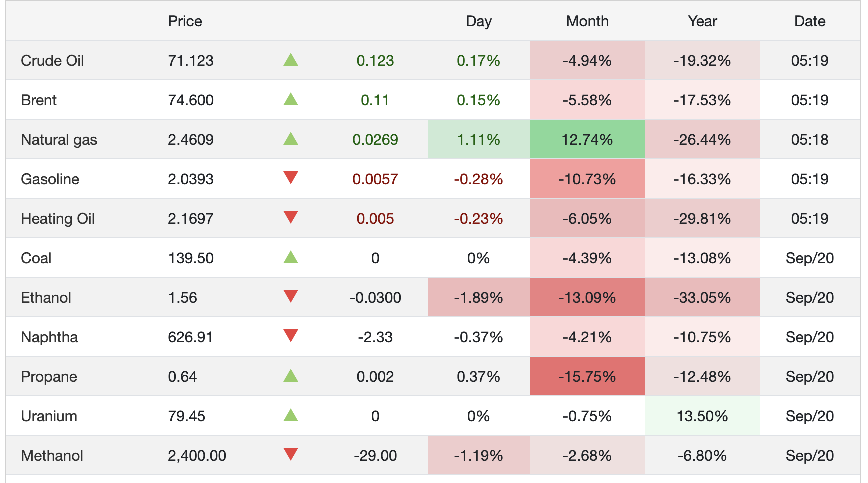Click the red down arrow in Gasoline row
This screenshot has height=483, width=868.
pos(291,178)
